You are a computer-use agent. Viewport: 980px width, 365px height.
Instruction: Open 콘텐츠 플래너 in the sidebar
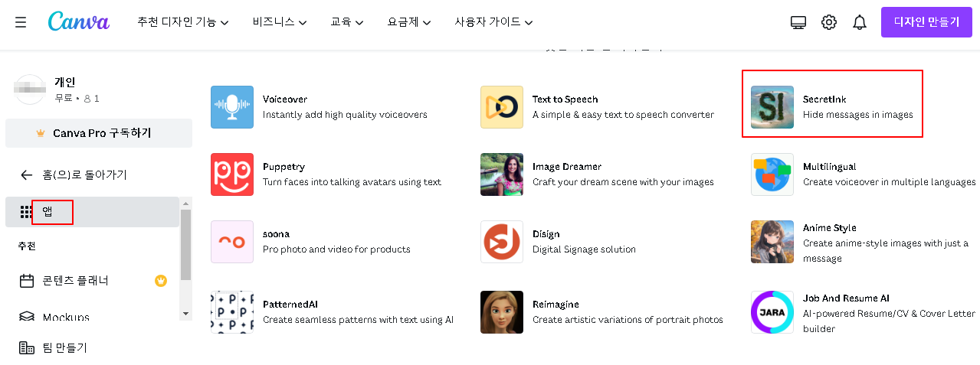pyautogui.click(x=75, y=281)
